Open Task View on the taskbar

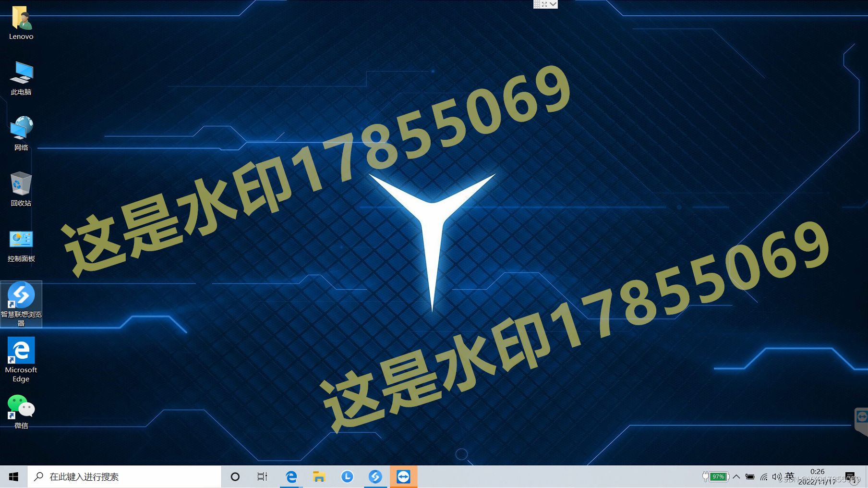pyautogui.click(x=262, y=476)
